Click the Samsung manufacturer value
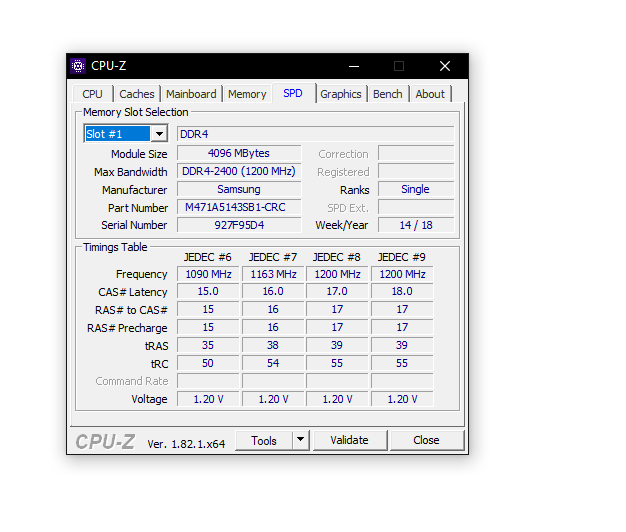This screenshot has height=532, width=626. coord(239,189)
